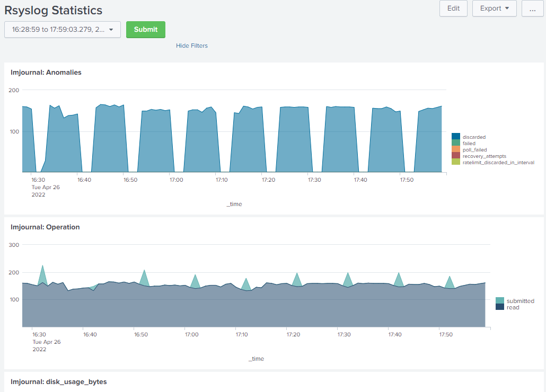Click the ratelimit_discarded_in_interval legend swatch
Screen dimensions: 546x392
(x=456, y=162)
